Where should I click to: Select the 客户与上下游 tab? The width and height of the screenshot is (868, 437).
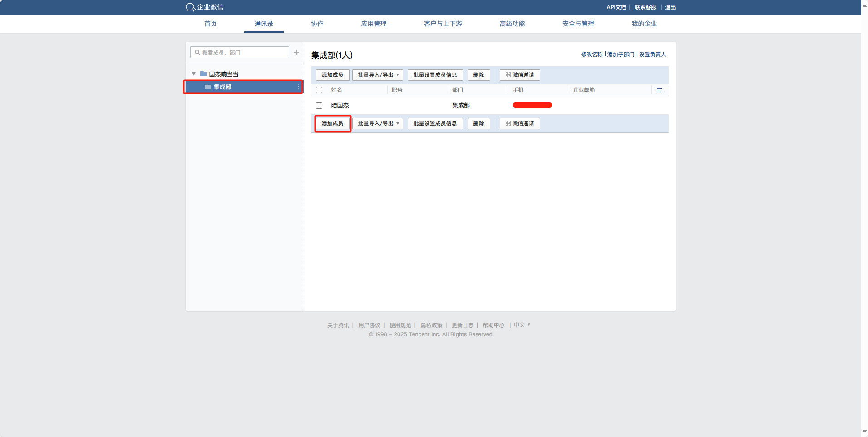[x=443, y=24]
